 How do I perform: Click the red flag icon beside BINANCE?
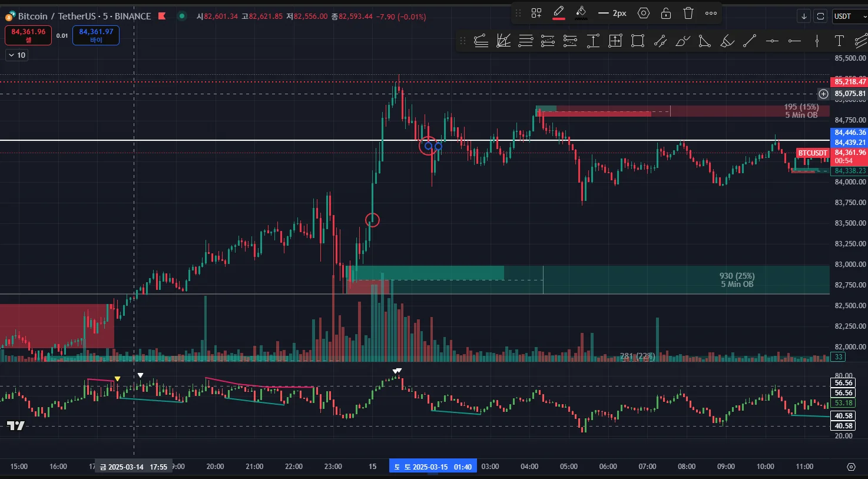(162, 16)
